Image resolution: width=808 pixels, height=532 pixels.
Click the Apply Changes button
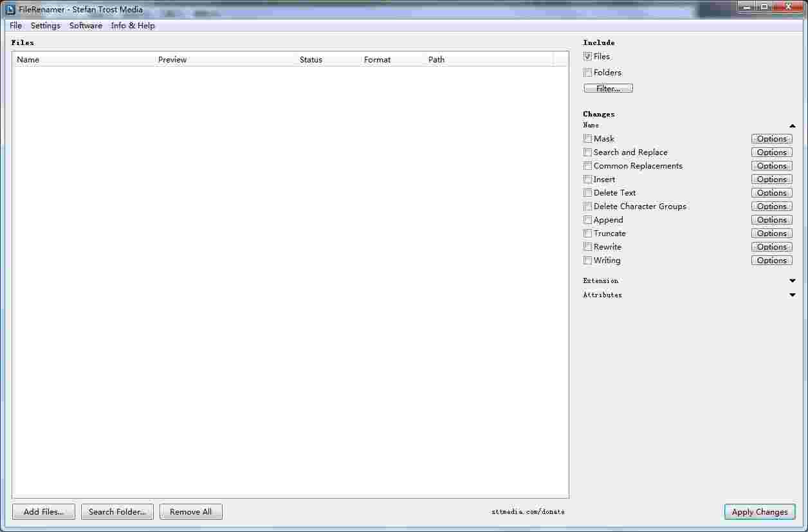[x=760, y=512]
